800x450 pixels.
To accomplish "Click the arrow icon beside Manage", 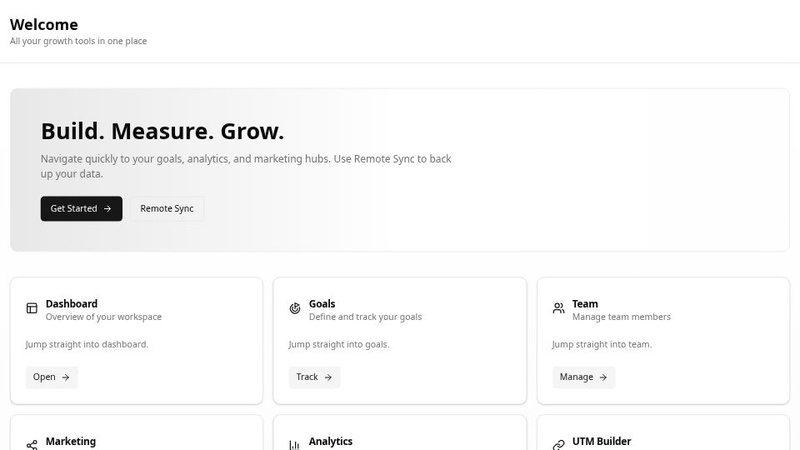I will coord(603,377).
